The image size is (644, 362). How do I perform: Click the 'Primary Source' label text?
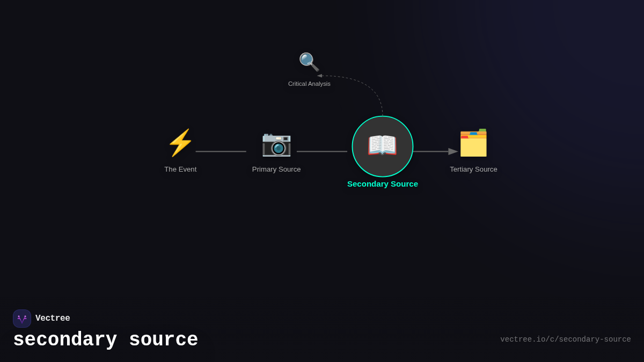coord(276,169)
